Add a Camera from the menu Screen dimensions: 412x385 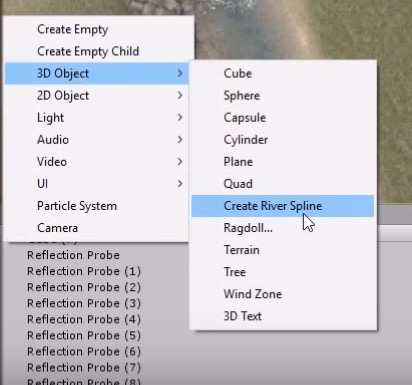(x=97, y=228)
